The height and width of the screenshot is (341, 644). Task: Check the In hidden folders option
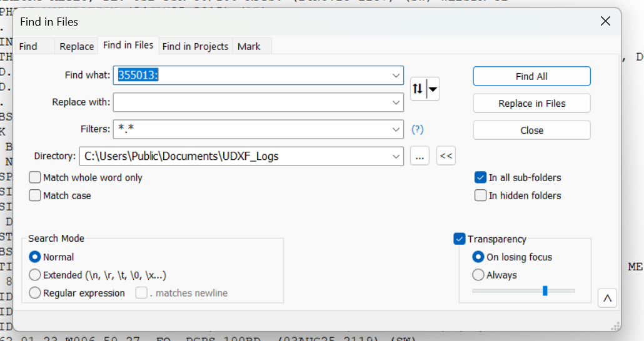(480, 196)
